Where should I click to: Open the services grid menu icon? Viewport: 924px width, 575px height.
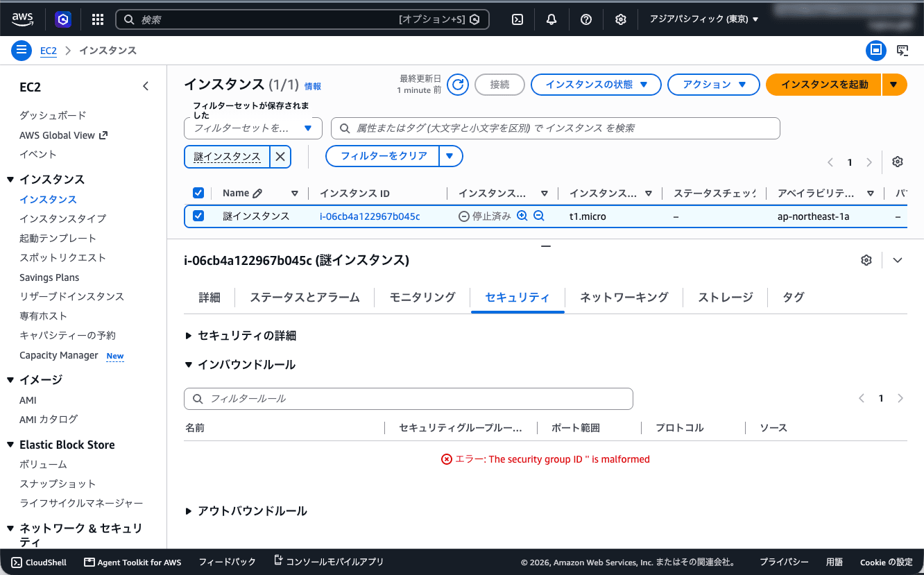pyautogui.click(x=98, y=19)
